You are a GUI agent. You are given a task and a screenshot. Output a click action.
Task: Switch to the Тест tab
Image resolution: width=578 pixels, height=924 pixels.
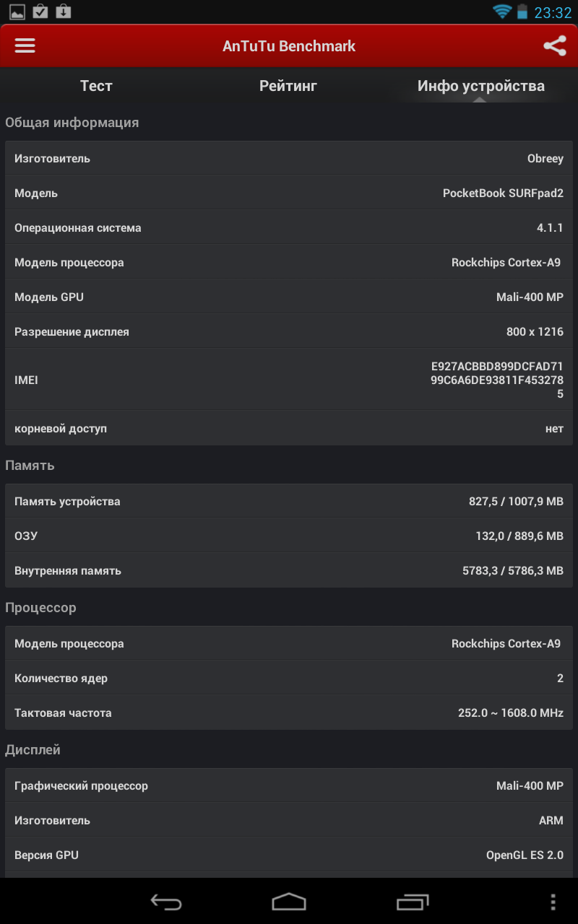pos(96,86)
